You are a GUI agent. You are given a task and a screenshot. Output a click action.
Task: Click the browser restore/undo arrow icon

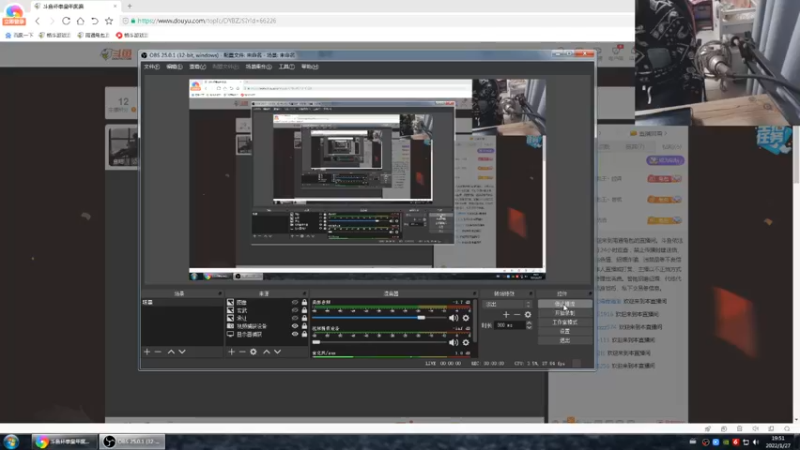coord(94,21)
